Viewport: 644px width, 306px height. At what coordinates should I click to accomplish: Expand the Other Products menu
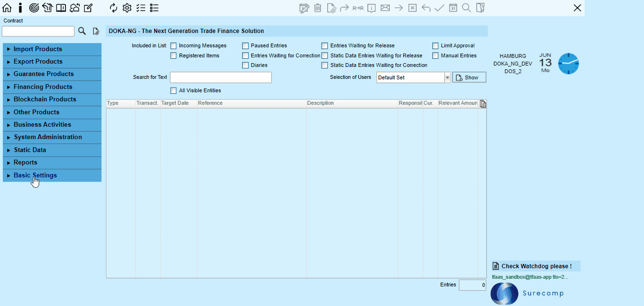pyautogui.click(x=52, y=112)
